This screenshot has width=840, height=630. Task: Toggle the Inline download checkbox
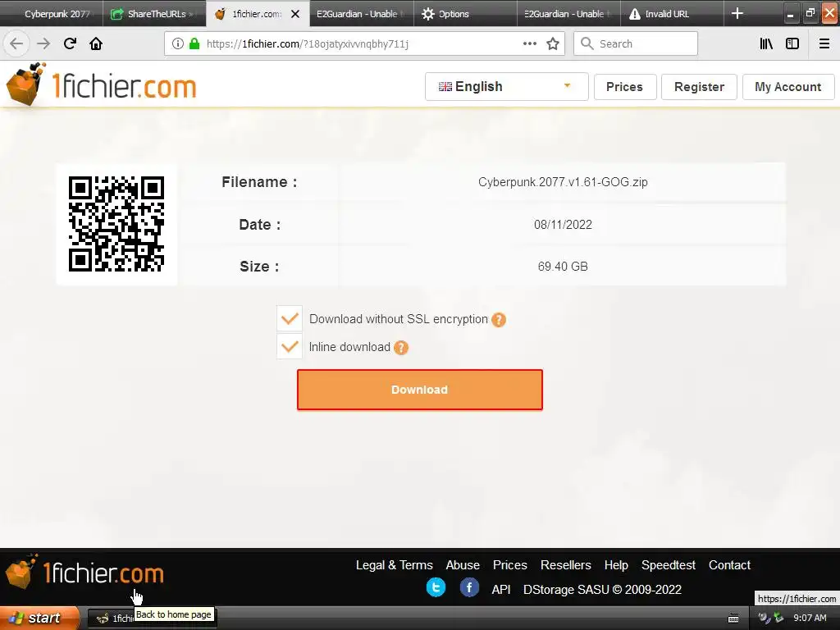click(290, 347)
